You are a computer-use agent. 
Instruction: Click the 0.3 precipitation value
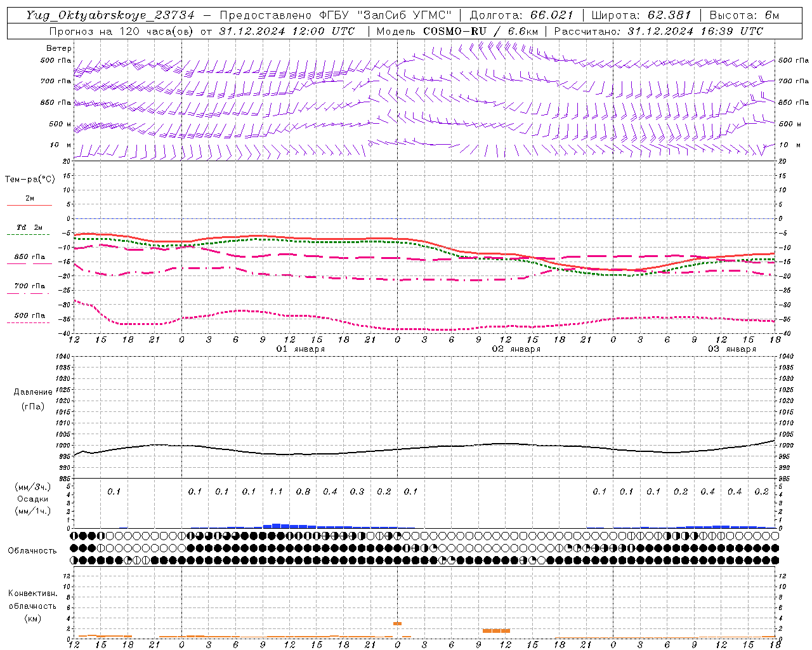point(357,492)
